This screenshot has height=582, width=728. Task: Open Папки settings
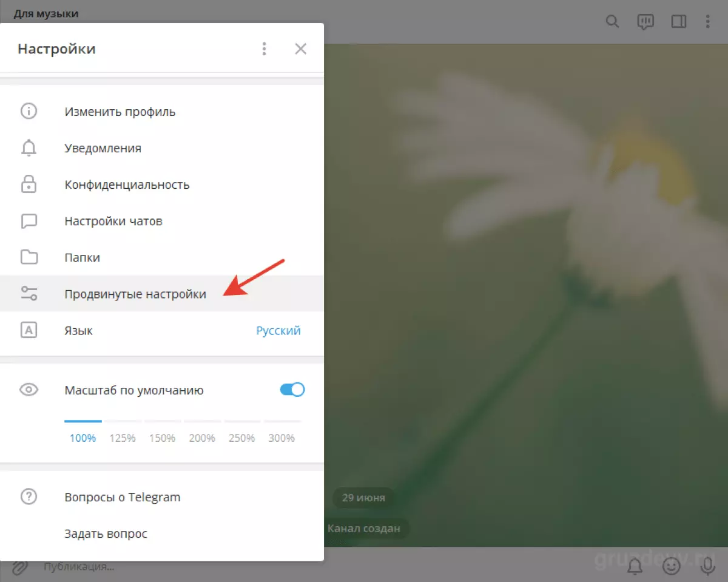pyautogui.click(x=162, y=257)
